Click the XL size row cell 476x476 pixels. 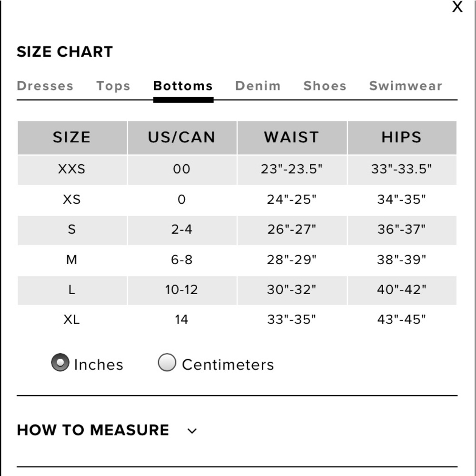pyautogui.click(x=72, y=320)
